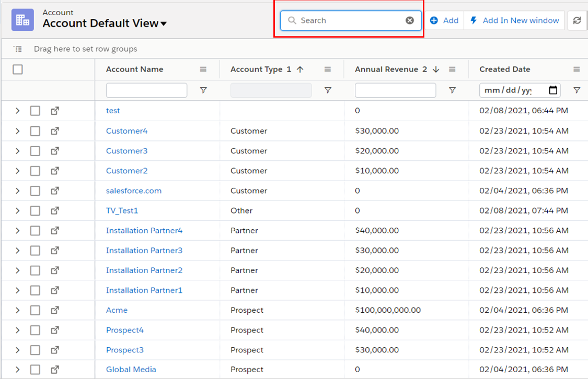Click the Account Type column filter icon

(328, 90)
